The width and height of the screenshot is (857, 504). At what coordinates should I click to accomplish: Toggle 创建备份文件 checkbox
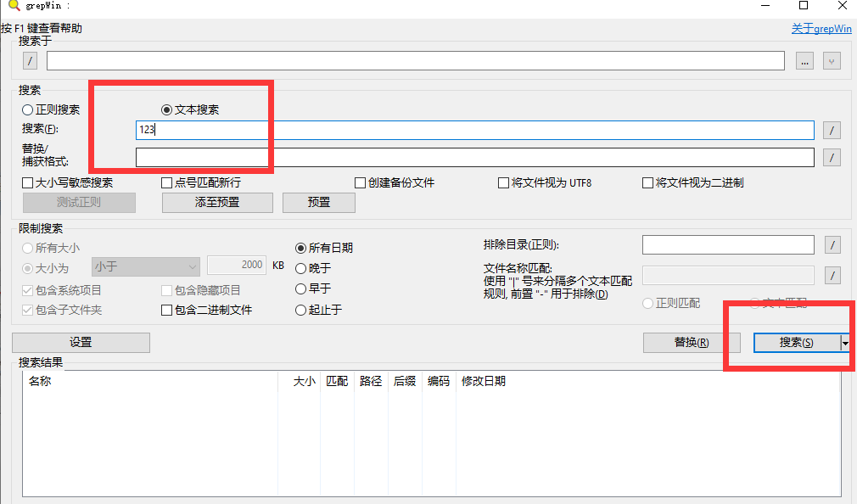click(x=361, y=182)
